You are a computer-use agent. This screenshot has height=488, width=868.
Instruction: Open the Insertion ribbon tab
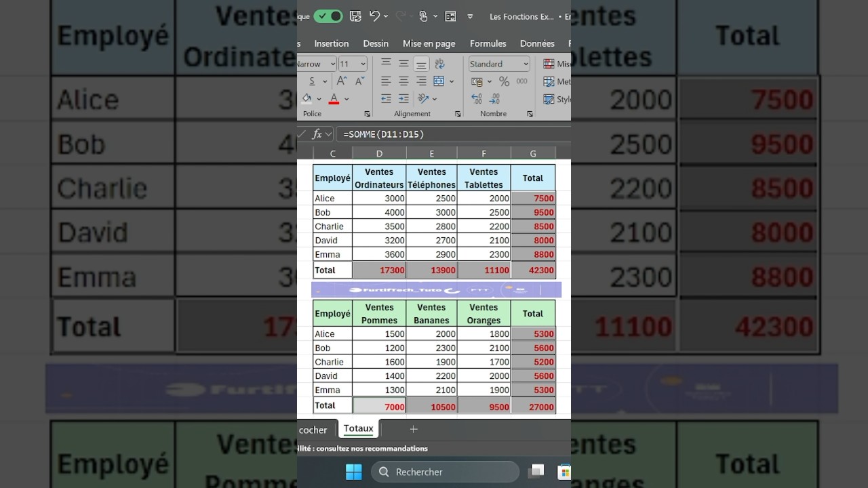332,43
